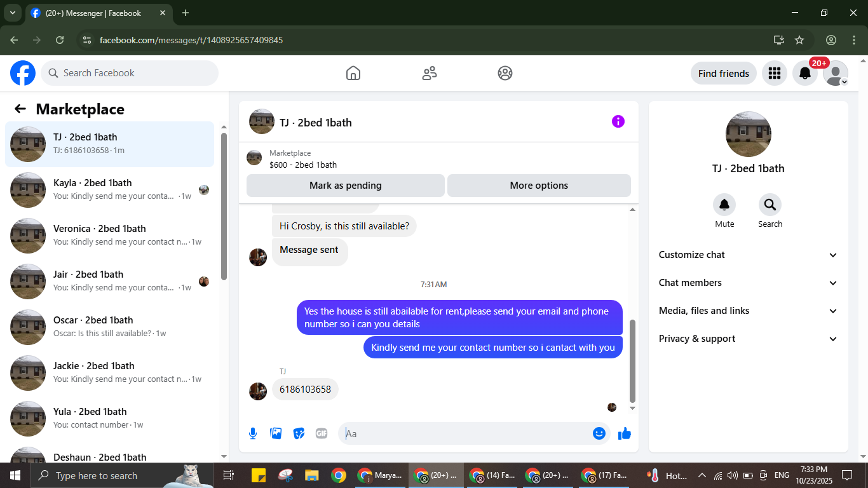Attach a photo using the image icon
The width and height of the screenshot is (868, 488).
[x=276, y=433]
